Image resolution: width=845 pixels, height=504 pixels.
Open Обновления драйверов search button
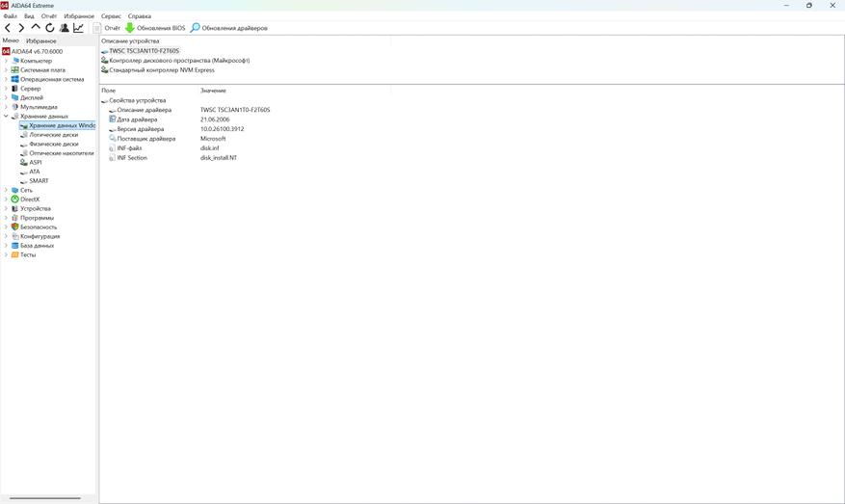[229, 28]
